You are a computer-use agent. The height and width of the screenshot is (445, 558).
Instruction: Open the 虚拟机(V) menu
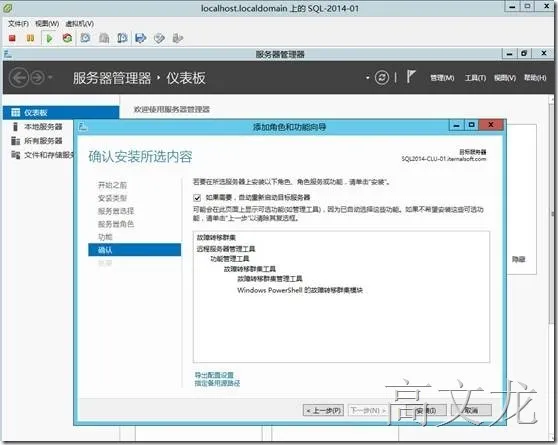click(79, 23)
